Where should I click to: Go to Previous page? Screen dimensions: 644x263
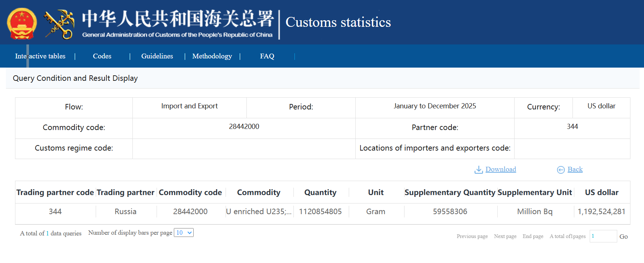pos(472,236)
